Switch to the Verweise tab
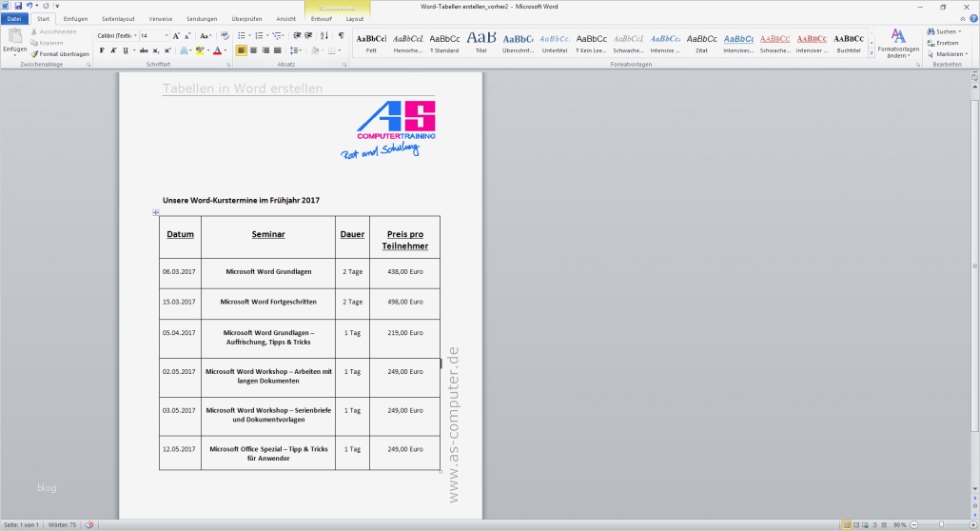Viewport: 980px width, 531px height. [x=160, y=19]
